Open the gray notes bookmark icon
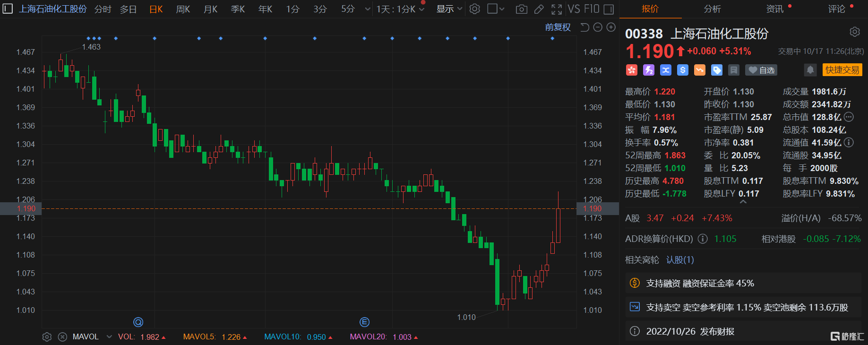The width and height of the screenshot is (868, 345). [x=734, y=70]
